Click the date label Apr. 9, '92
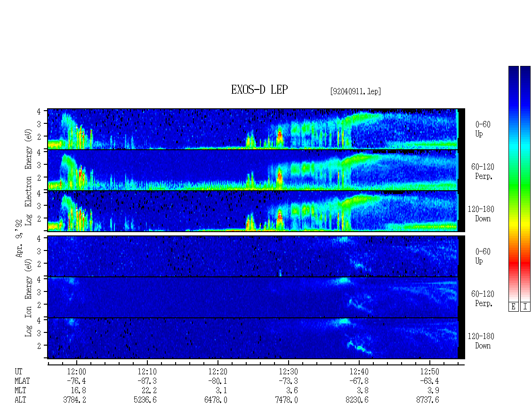Image resolution: width=532 pixels, height=412 pixels. click(x=19, y=239)
